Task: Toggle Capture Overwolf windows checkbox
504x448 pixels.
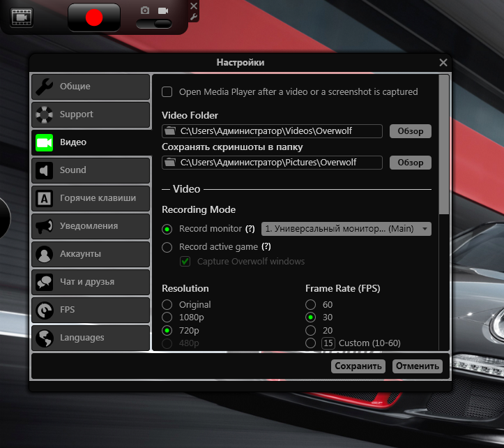Action: point(185,261)
